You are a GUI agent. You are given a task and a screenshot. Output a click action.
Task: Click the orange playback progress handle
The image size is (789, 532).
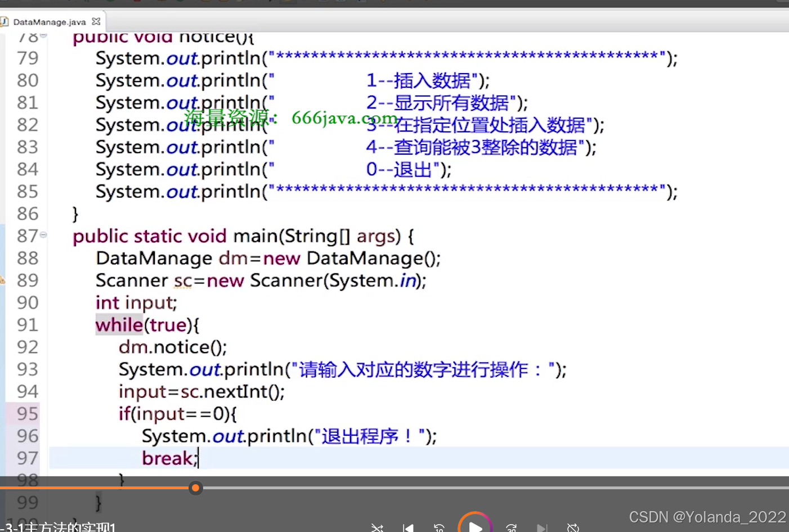[x=195, y=488]
